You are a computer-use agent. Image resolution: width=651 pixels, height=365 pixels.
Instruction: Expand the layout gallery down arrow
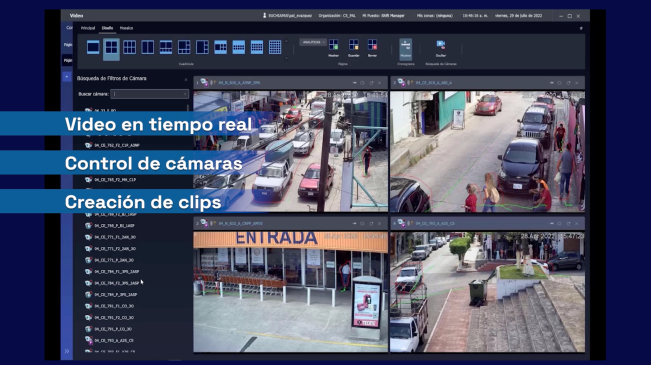[286, 58]
